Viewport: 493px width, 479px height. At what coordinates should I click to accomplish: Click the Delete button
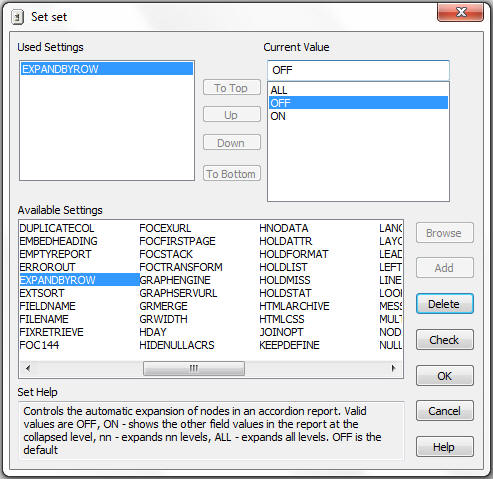tap(445, 304)
